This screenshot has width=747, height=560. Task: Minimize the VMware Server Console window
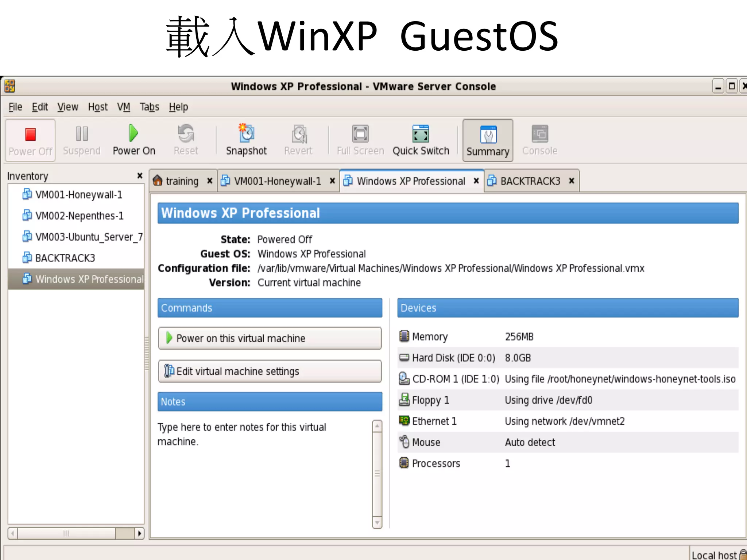click(x=718, y=86)
